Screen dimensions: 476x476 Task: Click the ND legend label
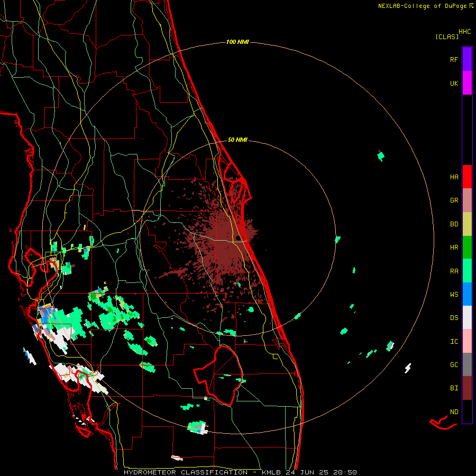tap(454, 412)
